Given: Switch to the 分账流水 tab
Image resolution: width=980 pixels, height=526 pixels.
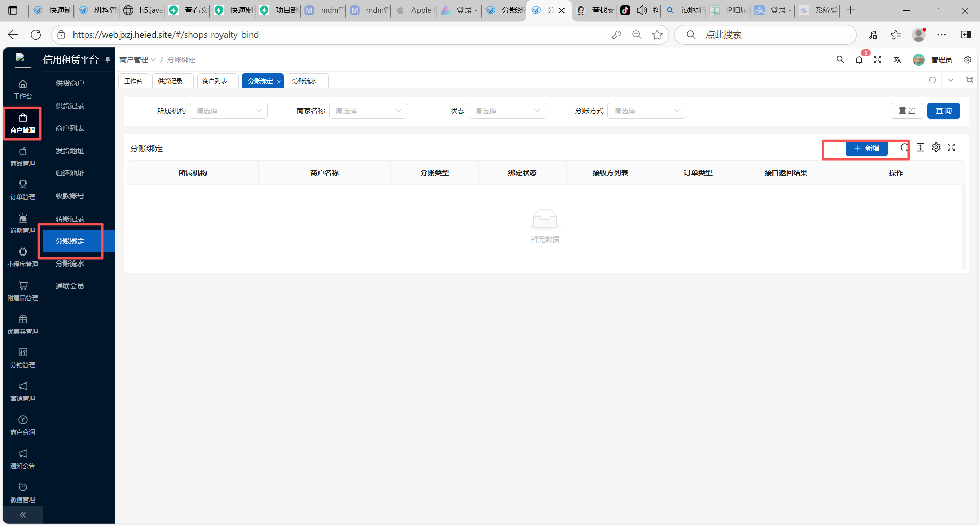Looking at the screenshot, I should point(305,81).
